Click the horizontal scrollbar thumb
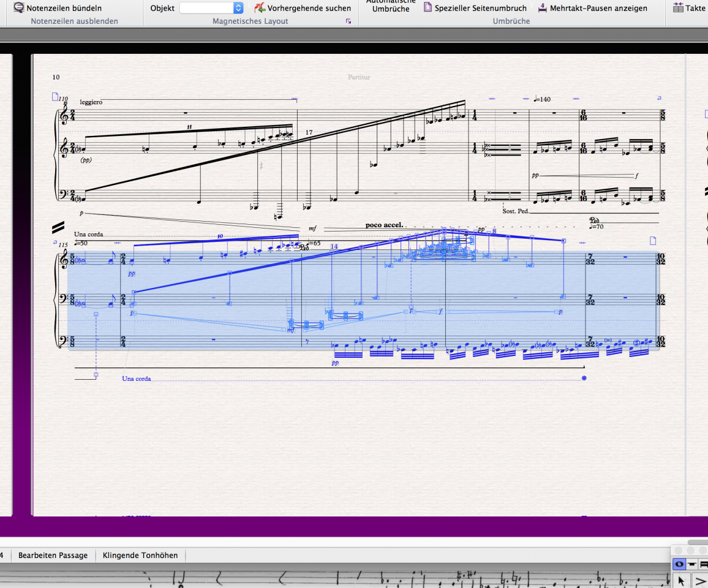 point(698,543)
